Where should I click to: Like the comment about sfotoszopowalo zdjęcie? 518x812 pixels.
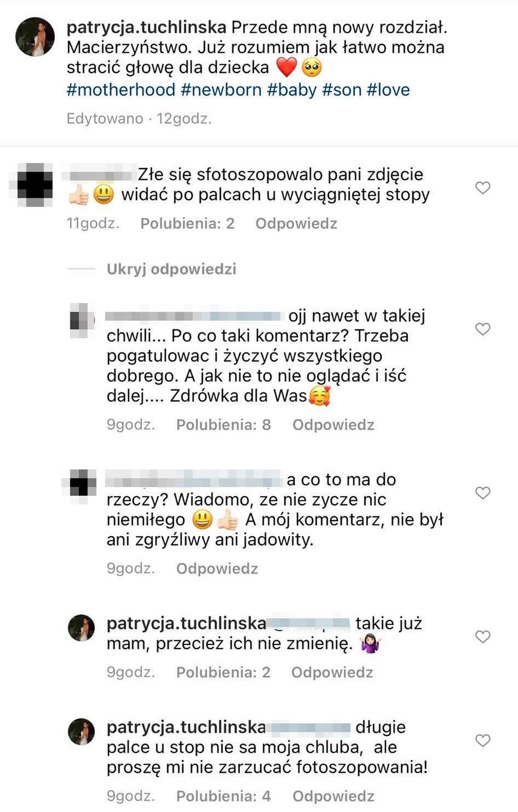click(482, 188)
